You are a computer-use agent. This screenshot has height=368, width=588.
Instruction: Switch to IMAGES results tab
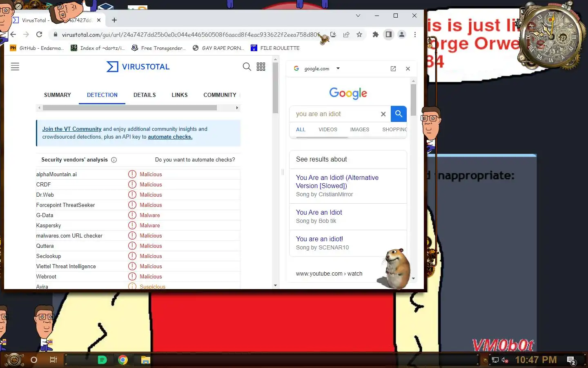(360, 130)
